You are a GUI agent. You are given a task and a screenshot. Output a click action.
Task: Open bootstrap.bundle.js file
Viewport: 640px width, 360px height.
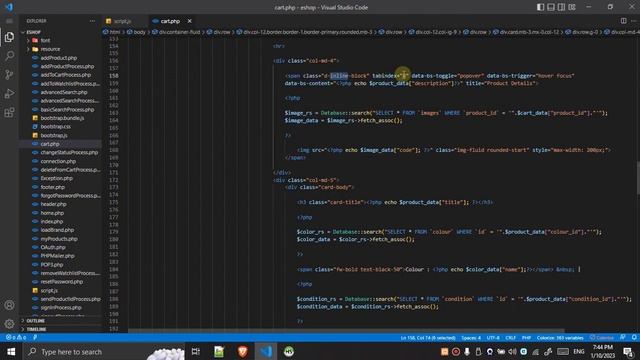(62, 118)
